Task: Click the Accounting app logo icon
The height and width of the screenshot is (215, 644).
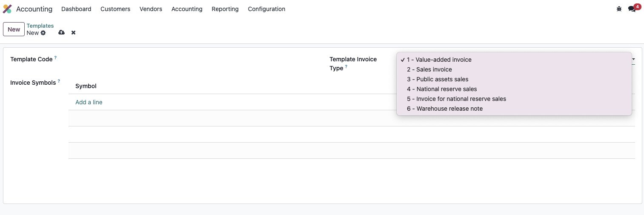Action: (7, 9)
